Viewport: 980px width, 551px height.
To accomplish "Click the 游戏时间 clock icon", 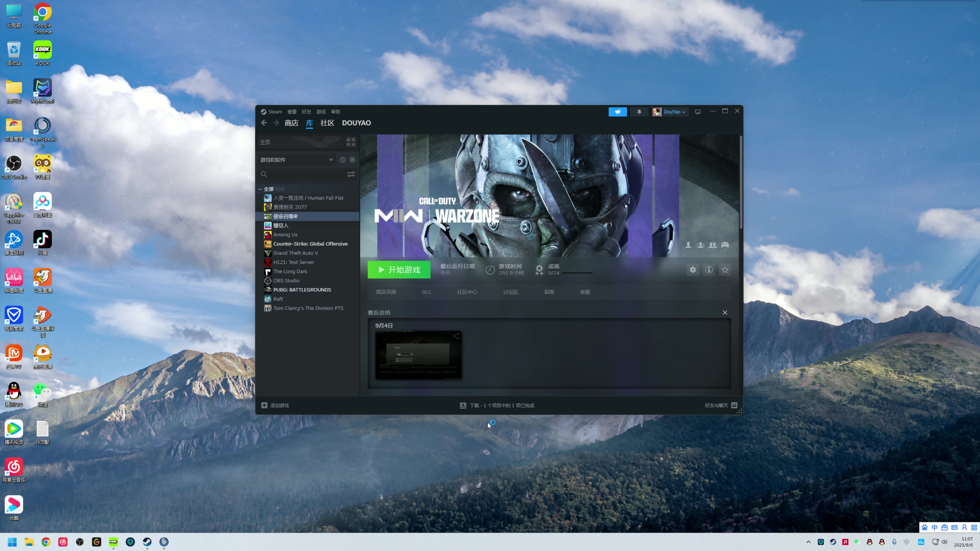I will point(490,270).
